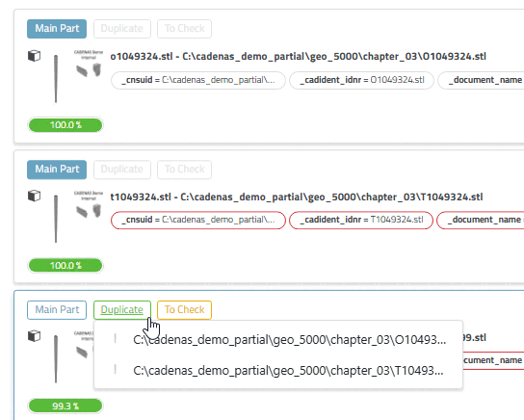This screenshot has height=420, width=524.
Task: Set t1049324.stl card To Check
Action: pos(184,170)
